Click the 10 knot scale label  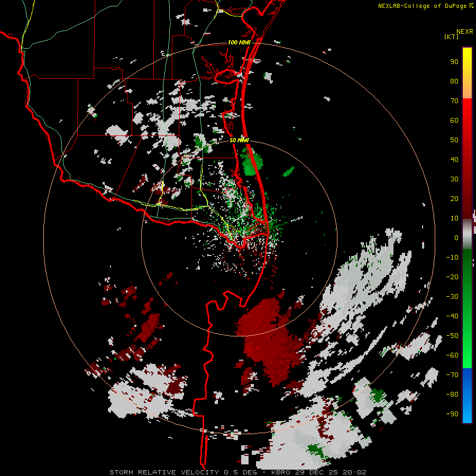click(454, 218)
